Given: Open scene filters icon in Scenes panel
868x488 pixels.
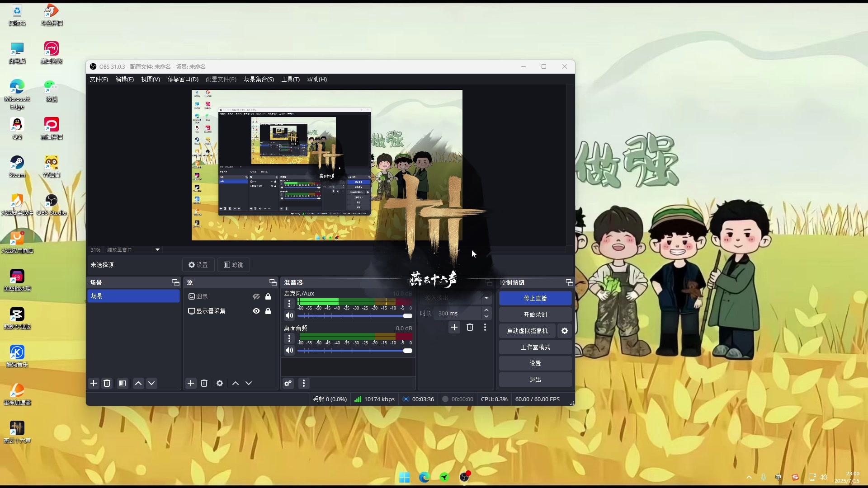Looking at the screenshot, I should 123,383.
